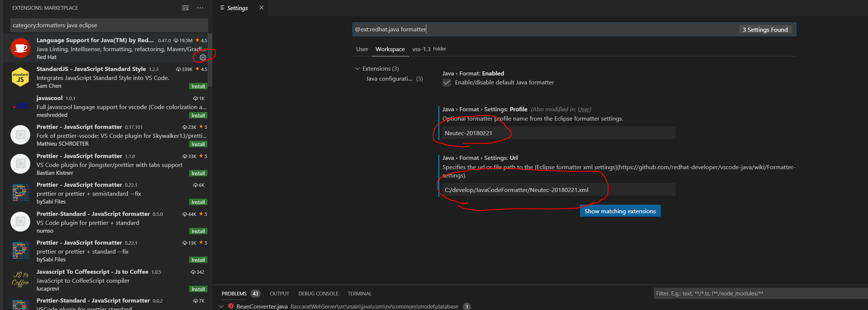Clear extensions search results icon
The image size is (868, 310).
pos(185,8)
